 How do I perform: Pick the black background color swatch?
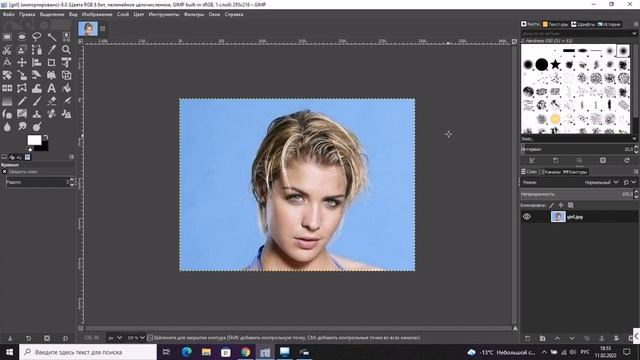click(44, 147)
